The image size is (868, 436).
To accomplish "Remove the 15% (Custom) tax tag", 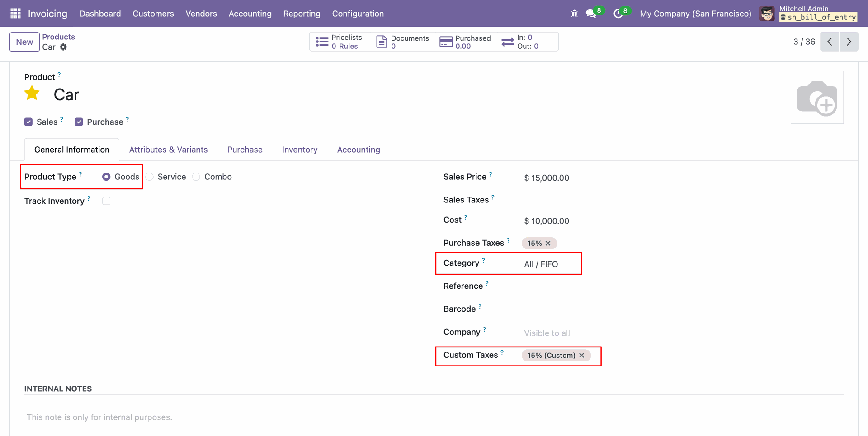I will tap(582, 356).
